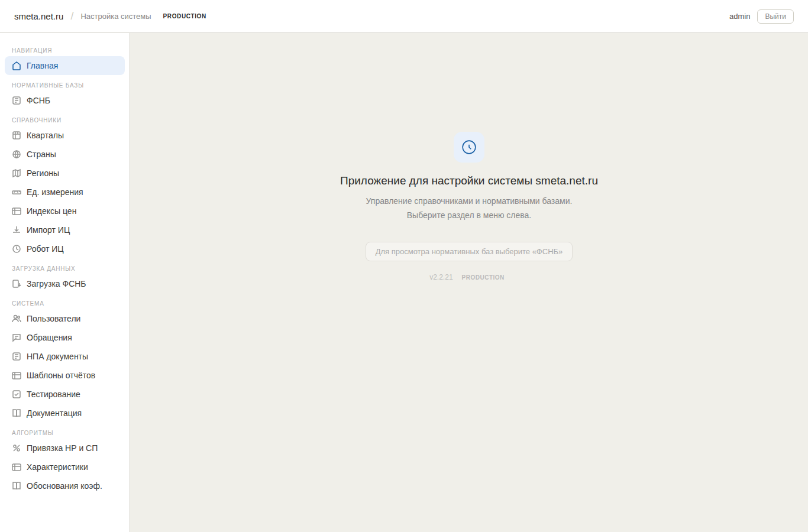Click the book icon for Документация

coord(17,413)
